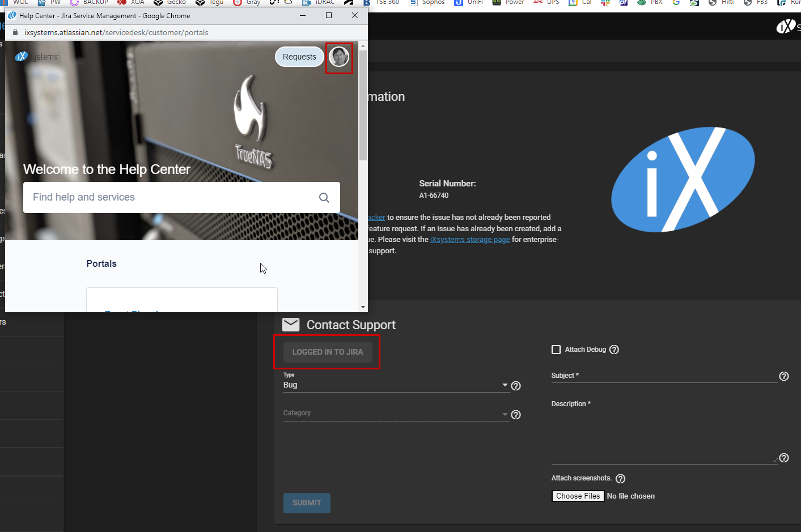Open the Cal bookmark in bookmarks bar
This screenshot has height=532, width=801.
pyautogui.click(x=580, y=2)
